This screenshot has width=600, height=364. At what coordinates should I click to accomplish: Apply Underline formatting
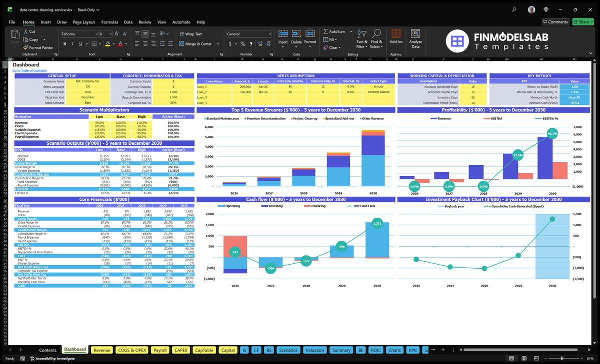81,44
